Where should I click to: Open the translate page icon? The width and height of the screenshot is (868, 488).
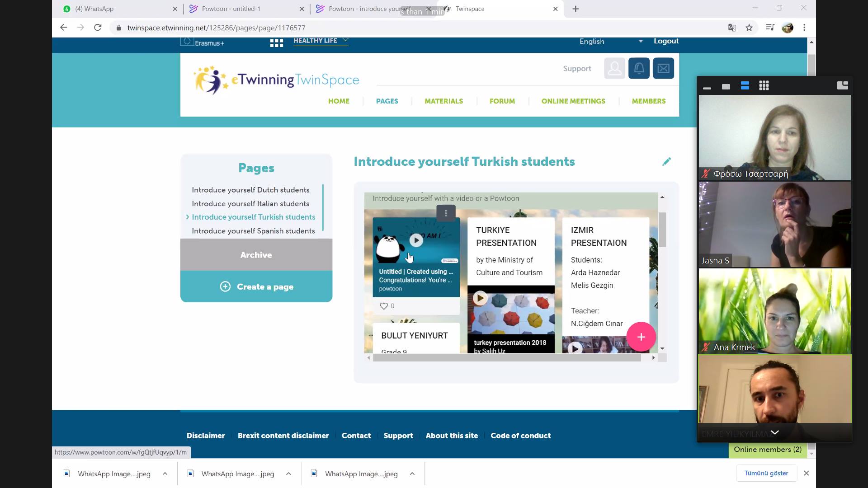point(732,28)
